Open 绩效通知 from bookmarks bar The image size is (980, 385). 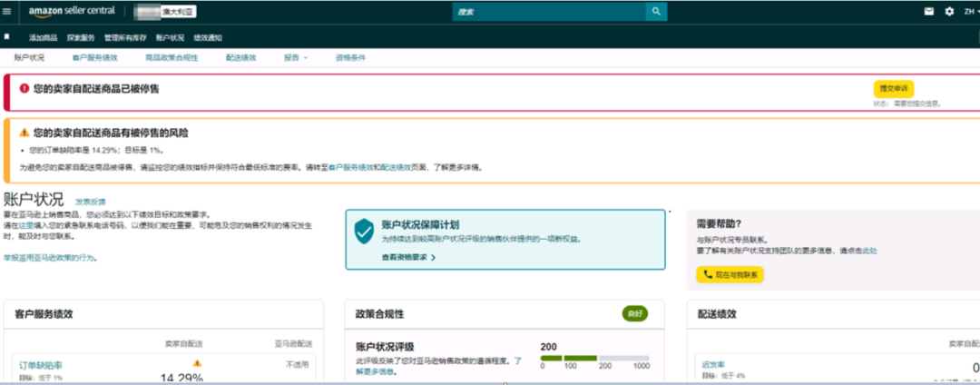208,37
